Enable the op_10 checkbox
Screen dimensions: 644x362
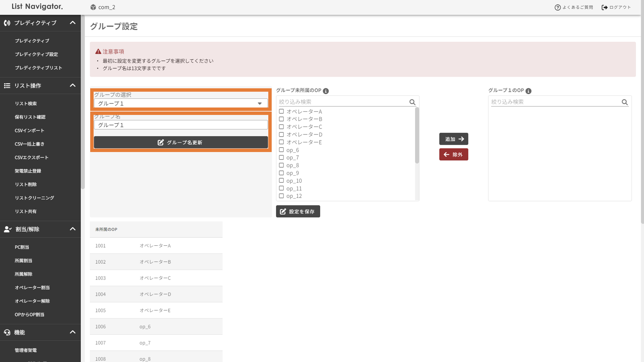click(281, 181)
